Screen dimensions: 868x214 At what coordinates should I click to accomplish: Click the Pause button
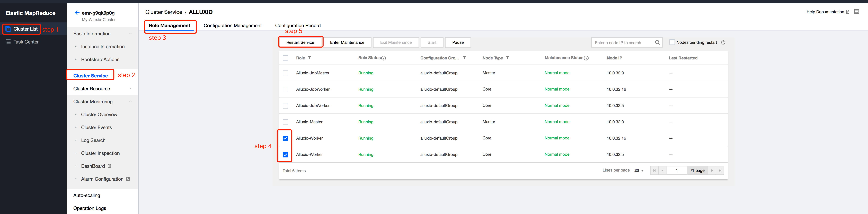point(458,42)
